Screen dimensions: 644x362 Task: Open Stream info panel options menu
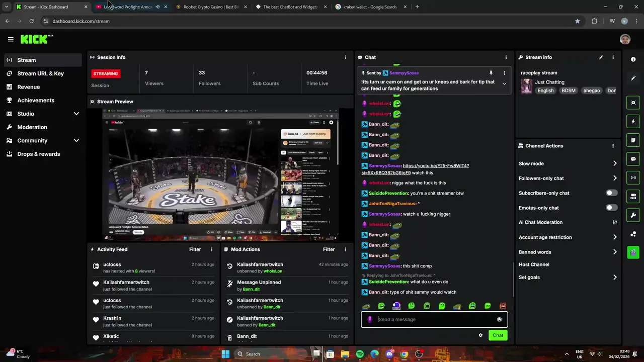coord(613,57)
